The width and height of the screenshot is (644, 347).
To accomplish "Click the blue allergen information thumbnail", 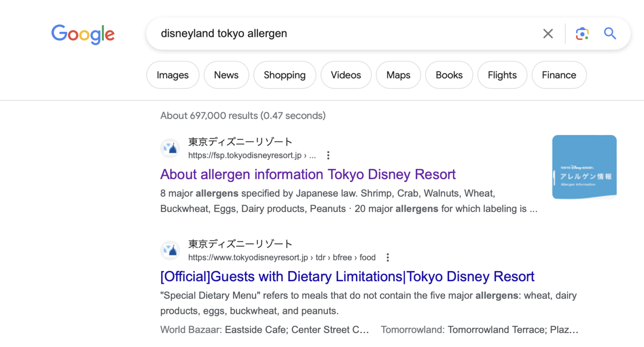I will click(584, 167).
